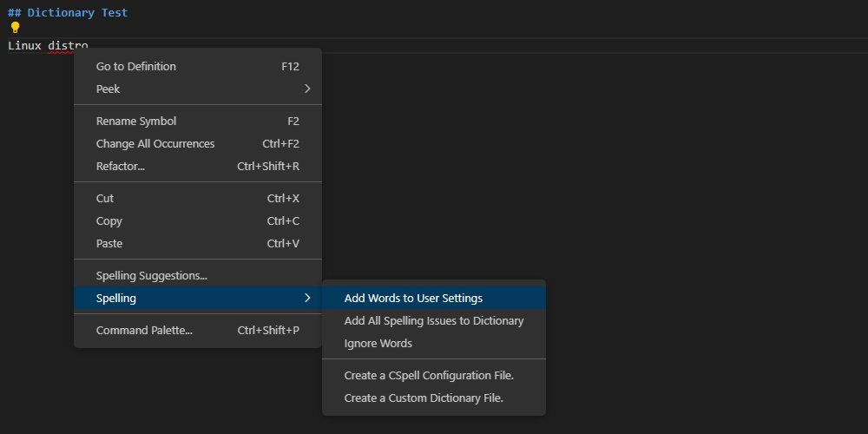Open the Command Palette... entry
This screenshot has height=434, width=868.
click(x=144, y=331)
